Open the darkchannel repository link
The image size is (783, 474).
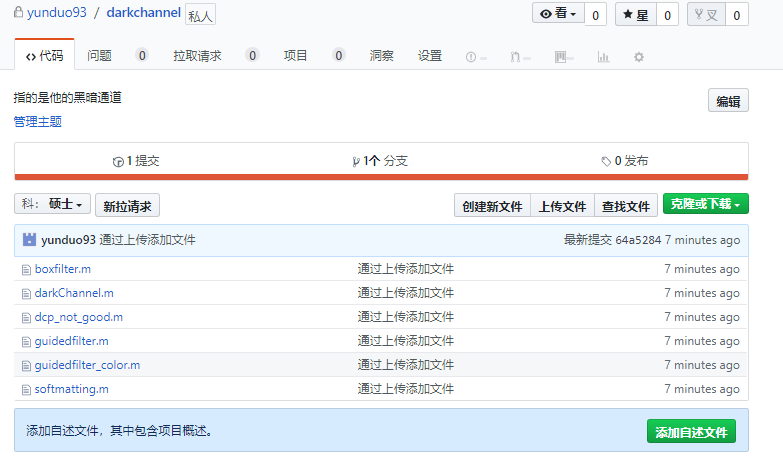coord(144,12)
